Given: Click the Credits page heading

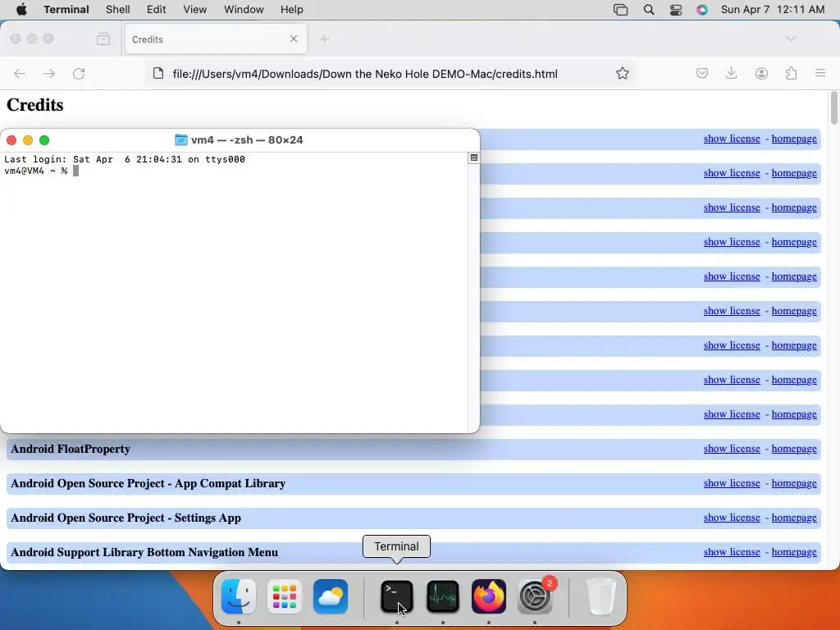Looking at the screenshot, I should pos(34,105).
